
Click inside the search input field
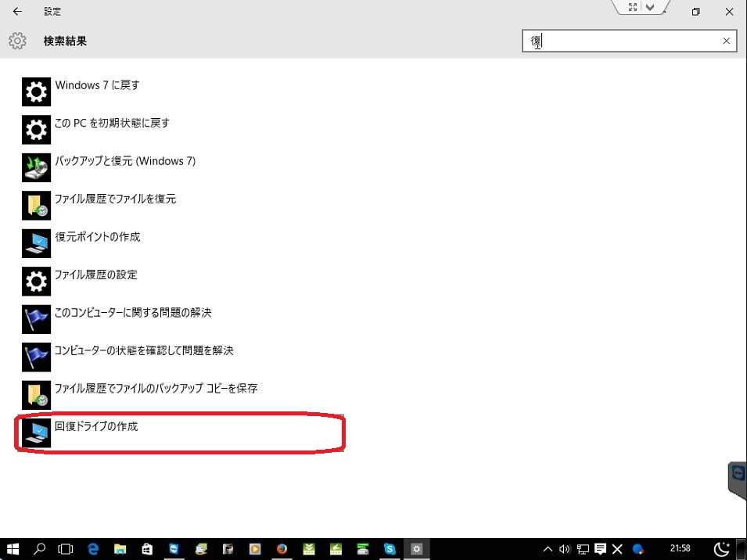coord(626,41)
